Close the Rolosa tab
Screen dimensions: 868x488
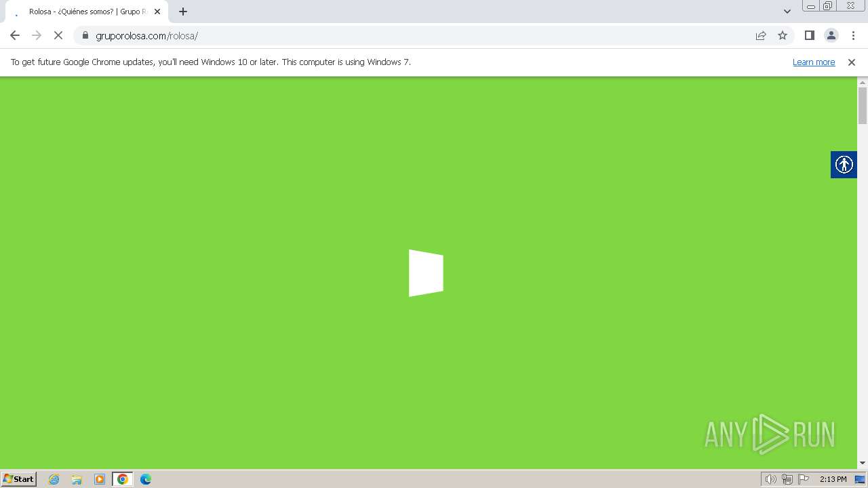[x=157, y=12]
